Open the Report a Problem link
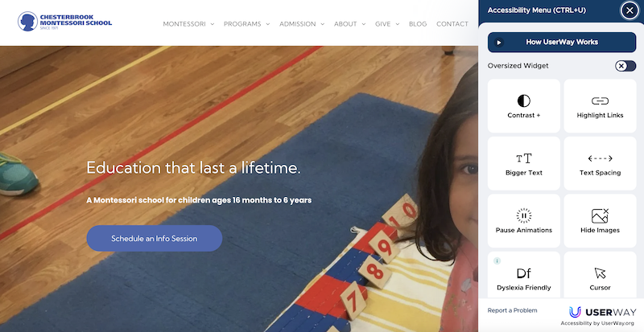644x332 pixels. coord(512,310)
